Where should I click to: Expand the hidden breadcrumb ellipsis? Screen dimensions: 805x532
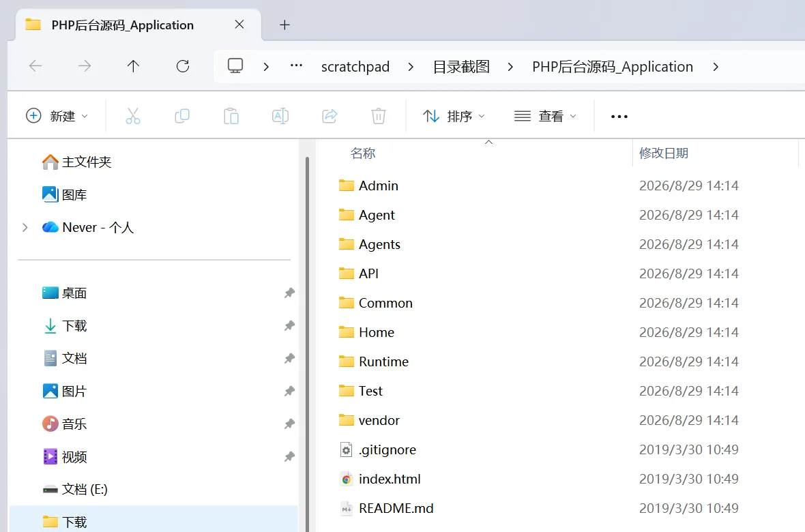point(296,65)
